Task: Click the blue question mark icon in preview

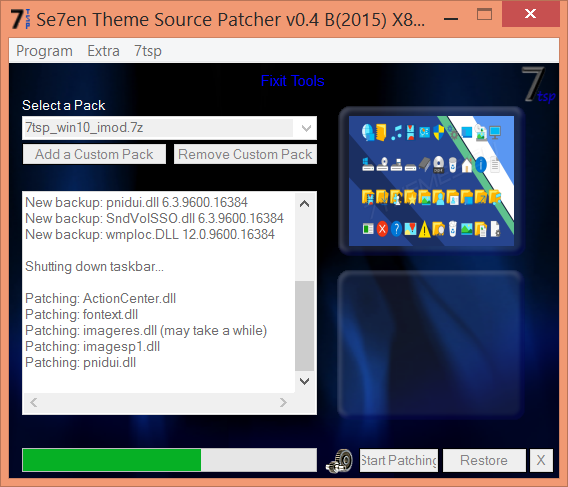Action: coord(396,229)
